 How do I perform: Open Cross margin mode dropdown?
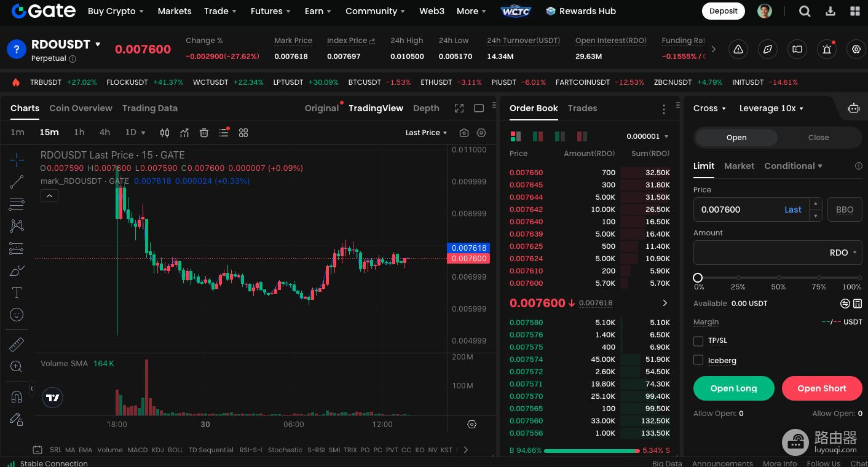pos(709,108)
